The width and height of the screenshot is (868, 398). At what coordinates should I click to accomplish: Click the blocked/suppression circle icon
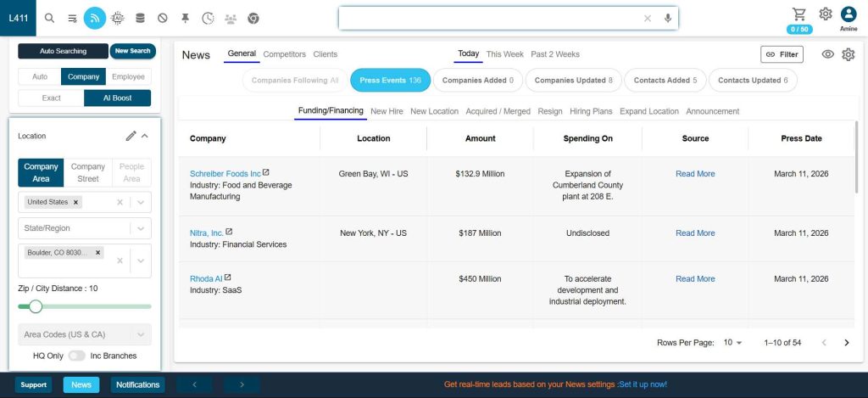click(162, 19)
